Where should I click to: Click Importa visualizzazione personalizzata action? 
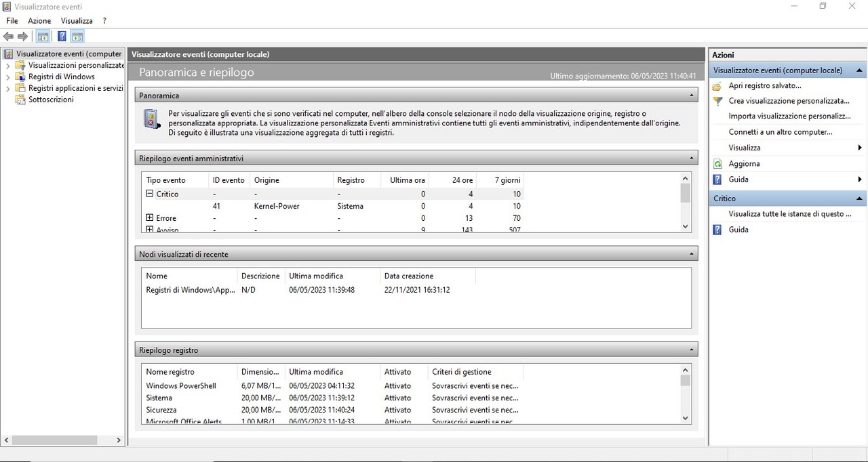(790, 117)
